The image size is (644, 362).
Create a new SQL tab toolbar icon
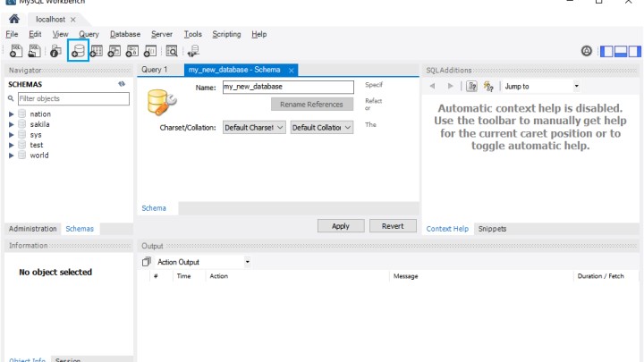(x=16, y=51)
